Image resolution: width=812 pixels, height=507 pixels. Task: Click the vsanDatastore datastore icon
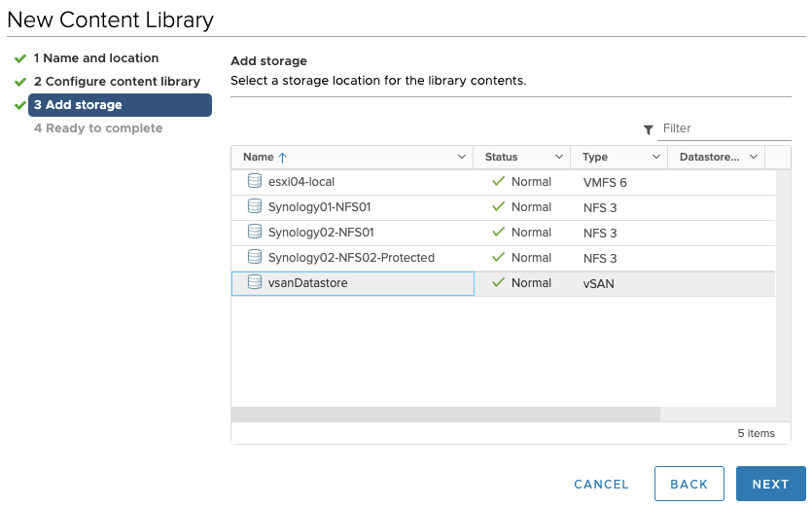(x=255, y=283)
